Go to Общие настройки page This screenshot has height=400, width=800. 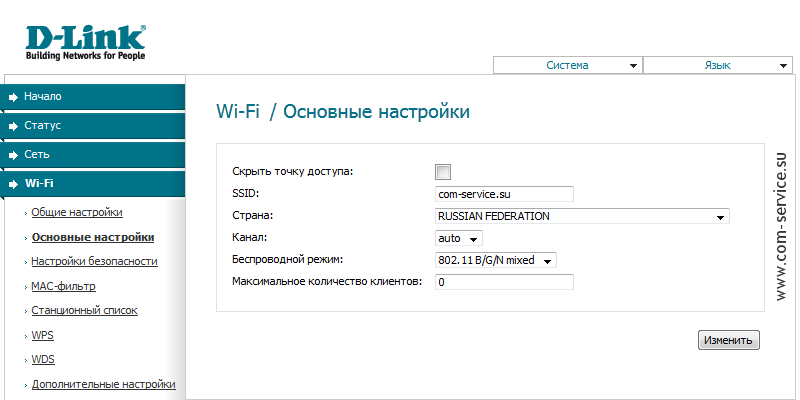pyautogui.click(x=77, y=212)
